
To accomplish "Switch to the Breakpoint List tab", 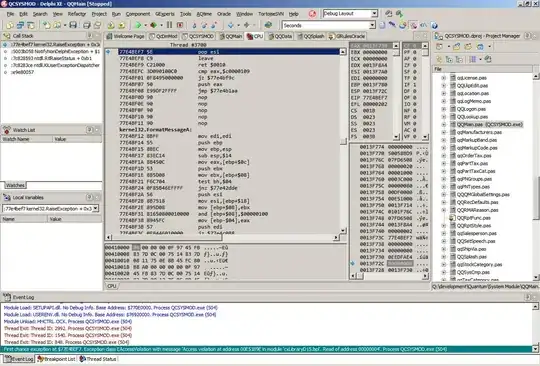I will click(56, 359).
